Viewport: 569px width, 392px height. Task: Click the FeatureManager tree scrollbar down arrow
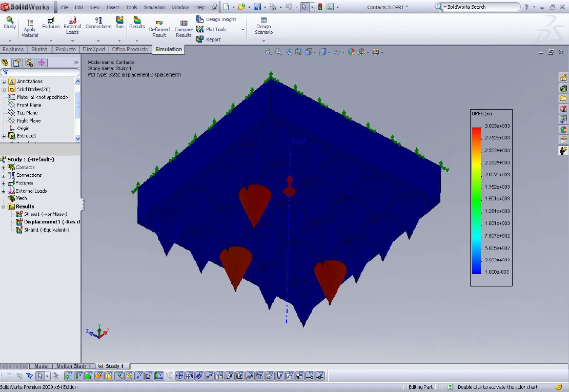tap(78, 138)
